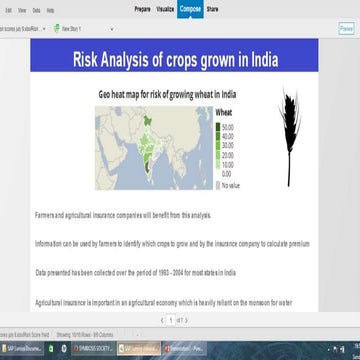Click the geo heat map chart title
This screenshot has height=360, width=360.
click(167, 95)
